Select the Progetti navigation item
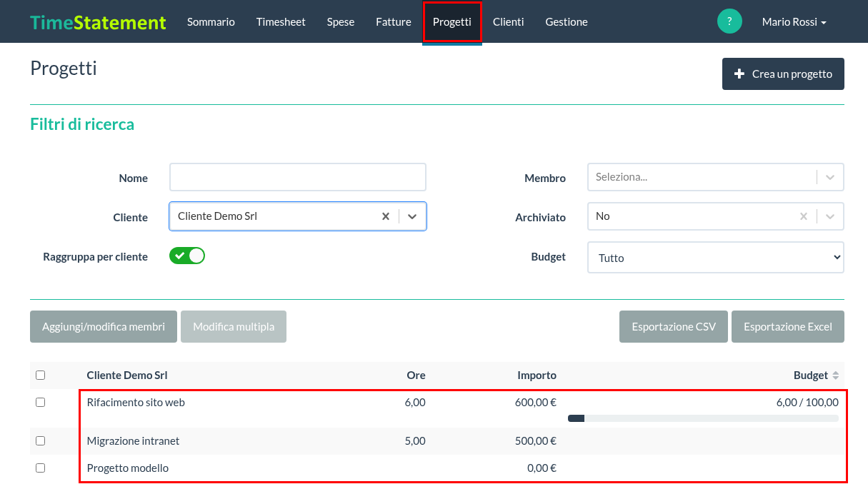 452,22
